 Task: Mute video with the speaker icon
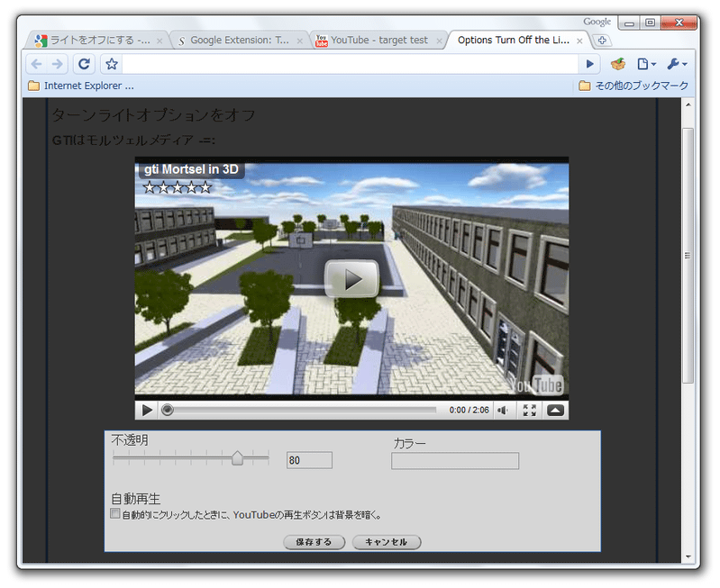point(503,410)
